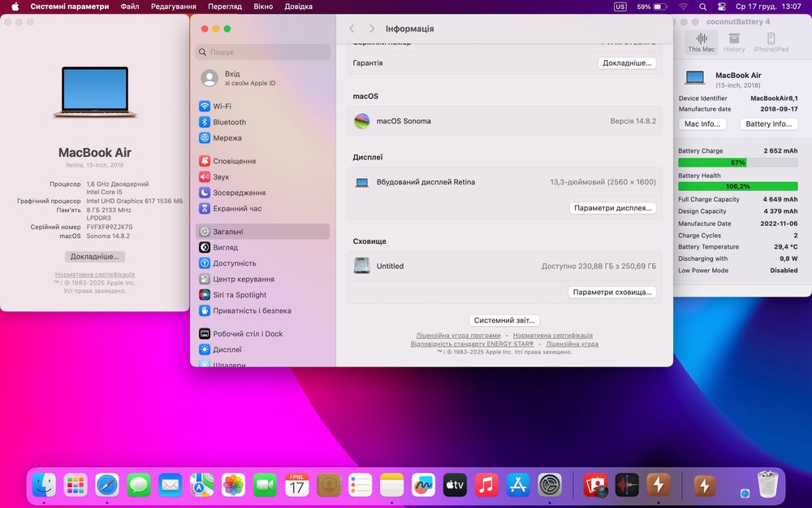
Task: Open Contacts app in the Dock
Action: pos(328,486)
